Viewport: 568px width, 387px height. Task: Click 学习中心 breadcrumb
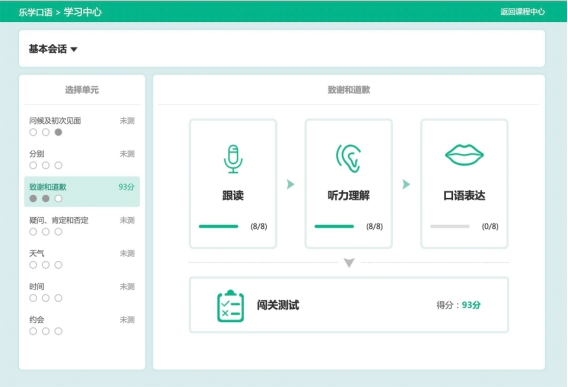[83, 12]
